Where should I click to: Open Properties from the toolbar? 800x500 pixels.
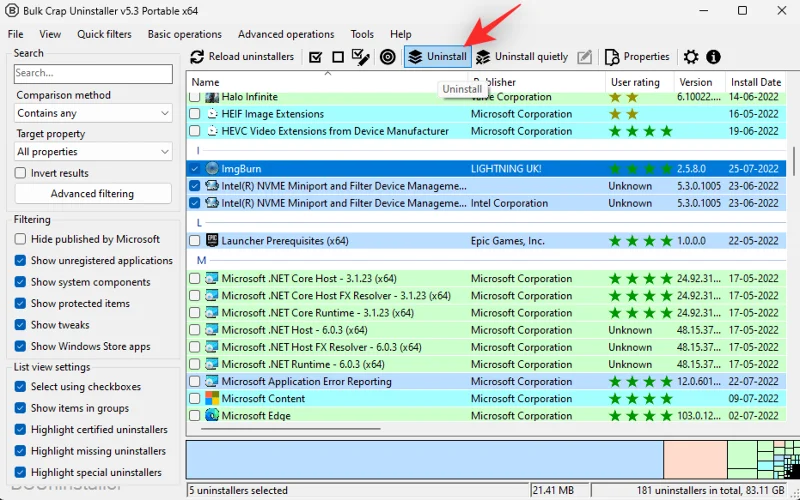[637, 57]
